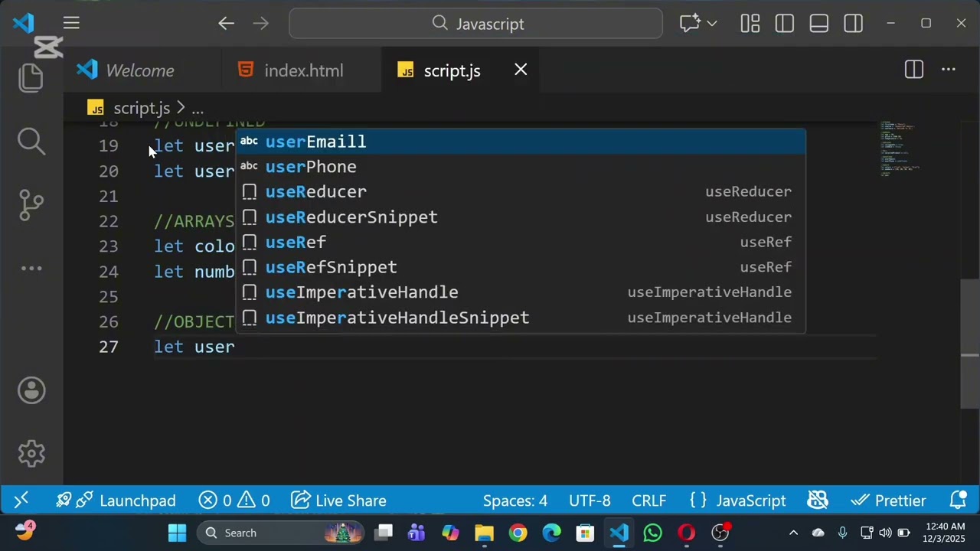The image size is (980, 551).
Task: Click the Javascript command center search box
Action: click(475, 24)
